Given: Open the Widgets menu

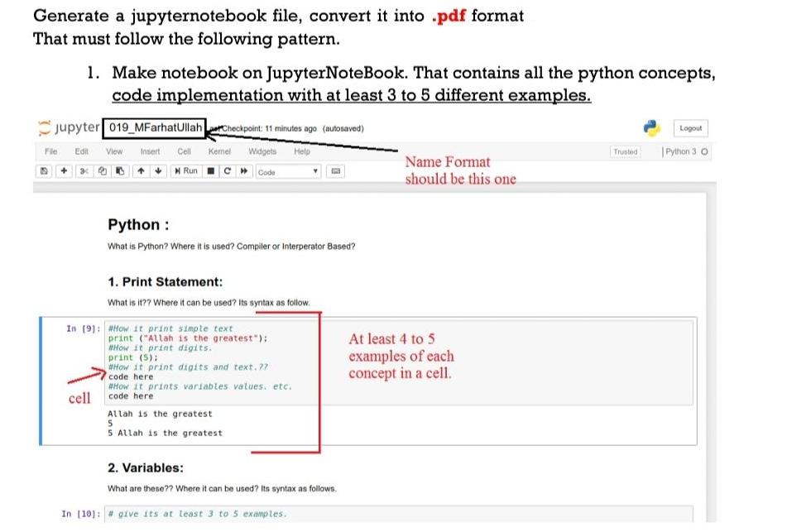Looking at the screenshot, I should click(x=262, y=151).
